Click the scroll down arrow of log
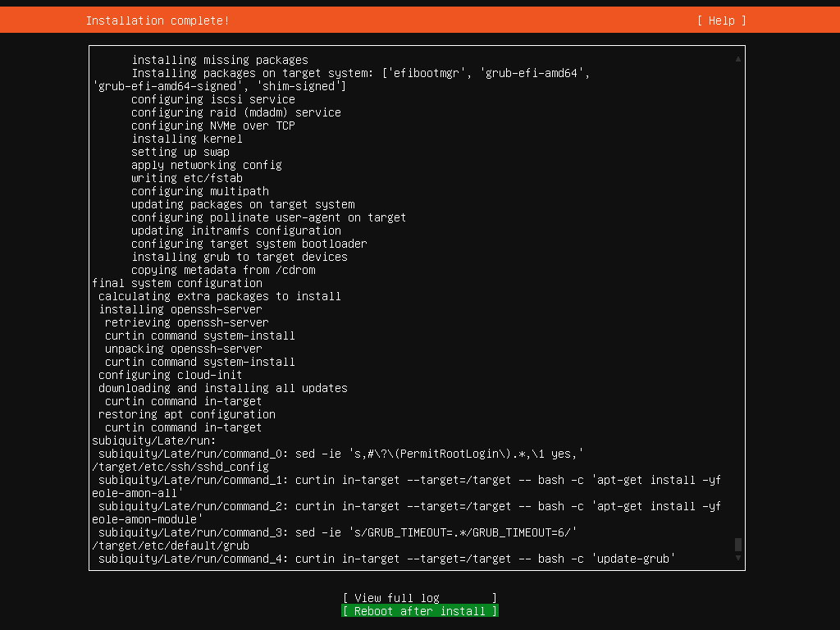 coord(738,558)
